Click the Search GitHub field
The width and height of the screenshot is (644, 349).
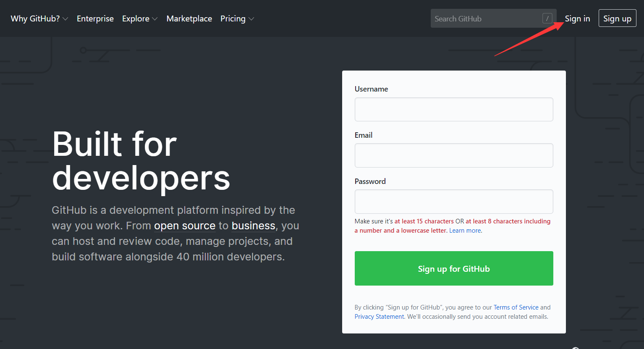coord(483,18)
